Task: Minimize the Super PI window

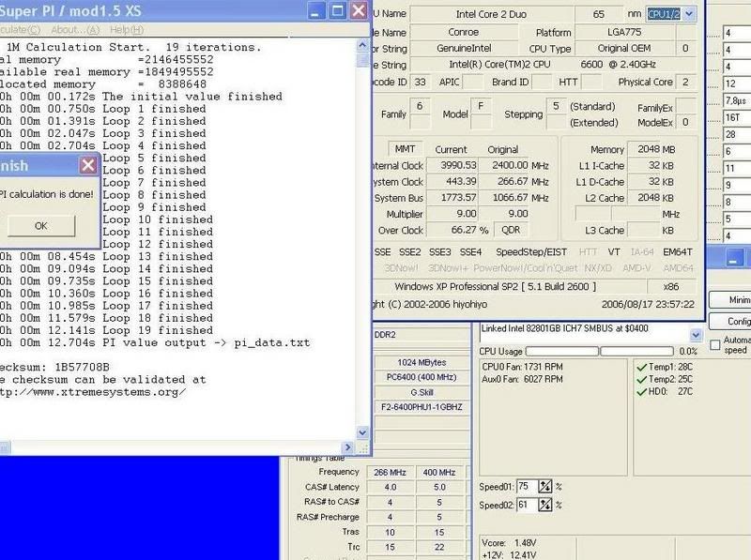Action: (x=314, y=11)
